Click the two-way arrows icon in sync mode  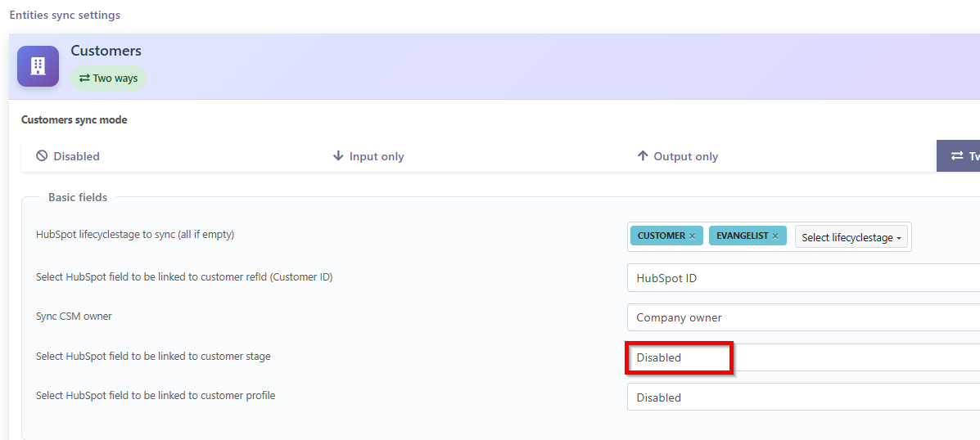pos(956,156)
